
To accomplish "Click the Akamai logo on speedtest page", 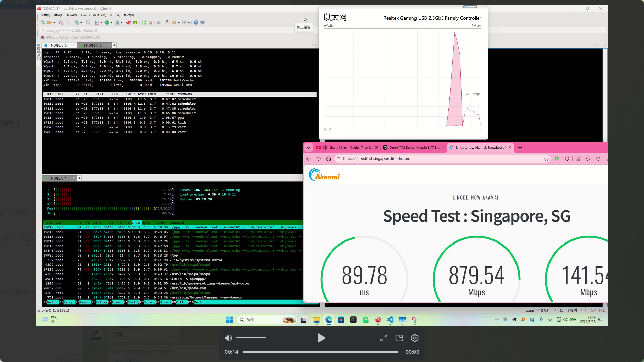I will coord(324,175).
